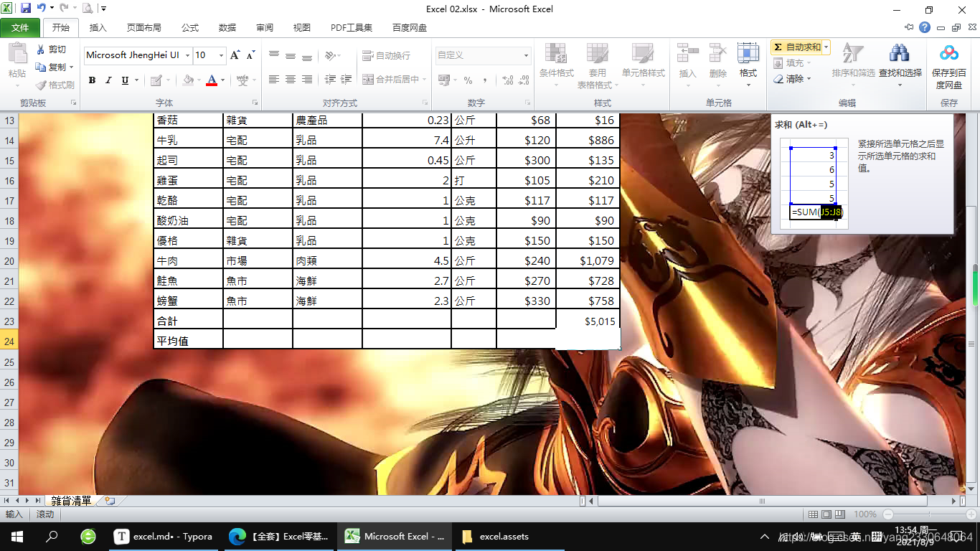Toggle Italic formatting
This screenshot has width=980, height=551.
[x=108, y=80]
